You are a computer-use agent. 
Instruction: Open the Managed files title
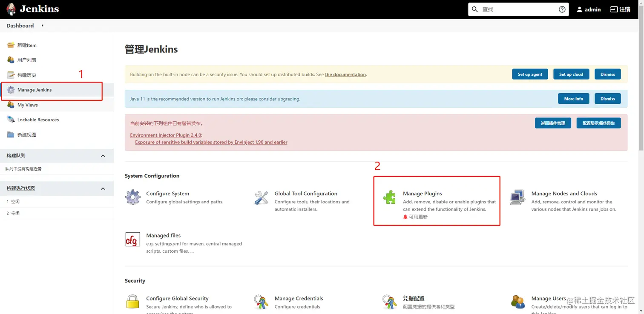pos(163,235)
